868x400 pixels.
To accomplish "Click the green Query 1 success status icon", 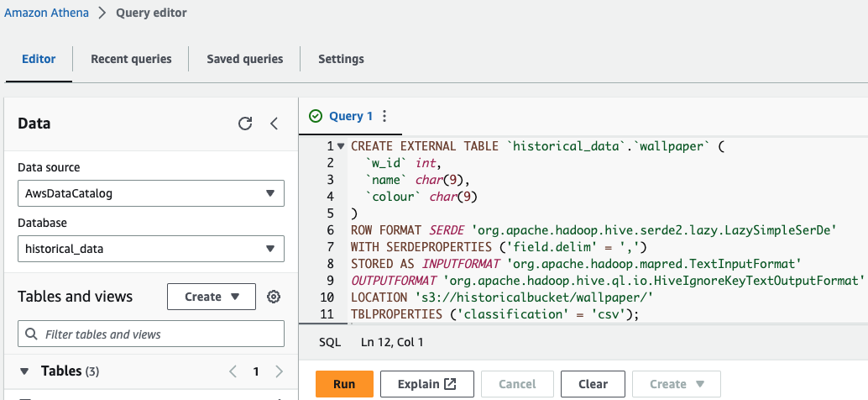I will 316,116.
